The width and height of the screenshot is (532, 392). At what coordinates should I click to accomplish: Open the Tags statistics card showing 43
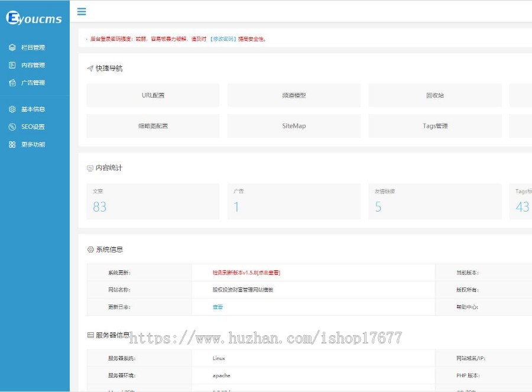pos(521,201)
